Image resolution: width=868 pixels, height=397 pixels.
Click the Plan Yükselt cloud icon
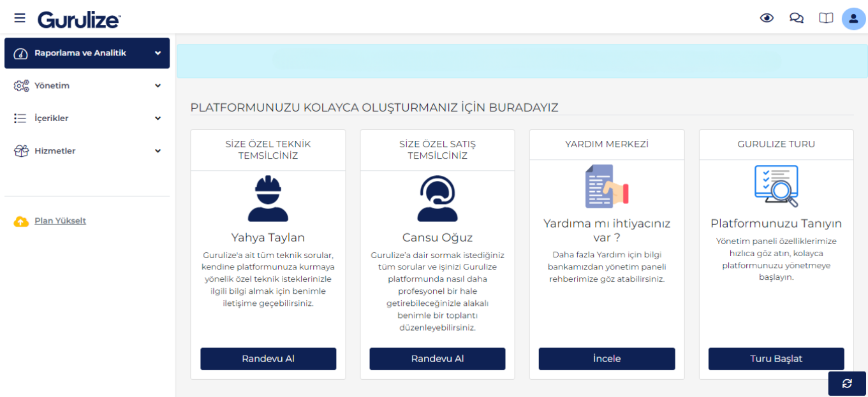[x=21, y=221]
